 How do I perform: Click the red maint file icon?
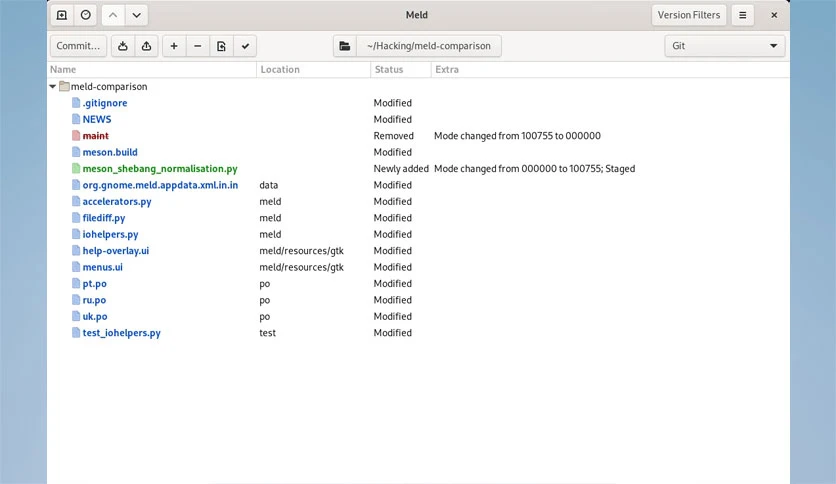(x=76, y=135)
